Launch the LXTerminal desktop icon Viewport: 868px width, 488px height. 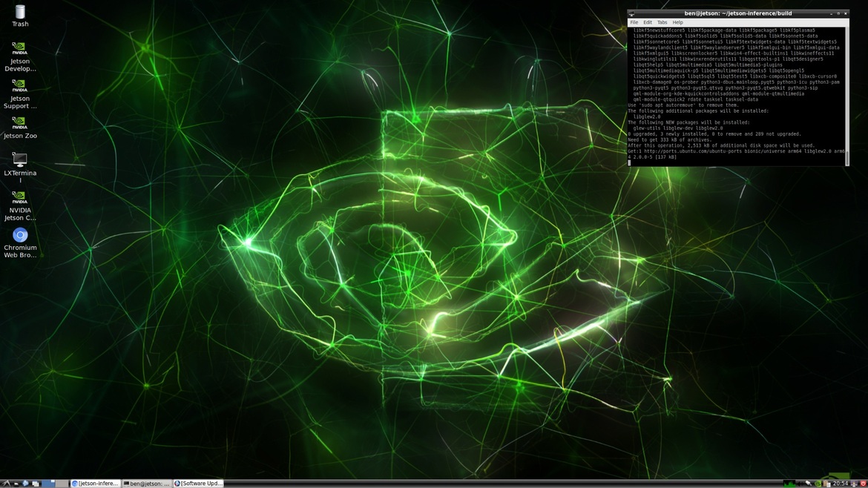[x=20, y=168]
